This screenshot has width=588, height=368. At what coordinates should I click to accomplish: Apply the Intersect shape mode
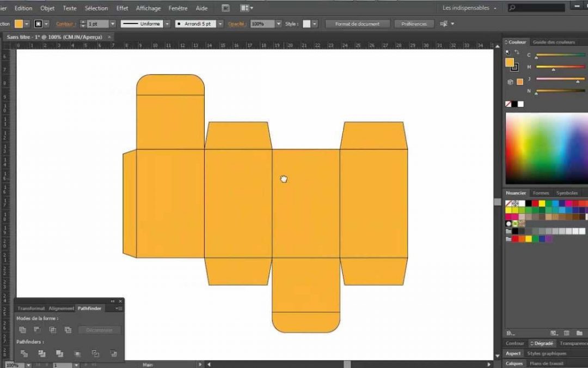click(x=52, y=330)
